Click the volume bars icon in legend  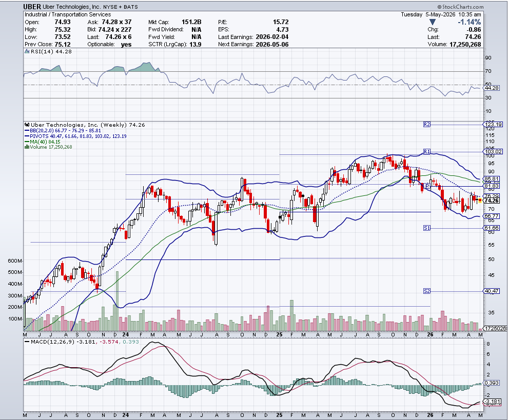coord(27,147)
